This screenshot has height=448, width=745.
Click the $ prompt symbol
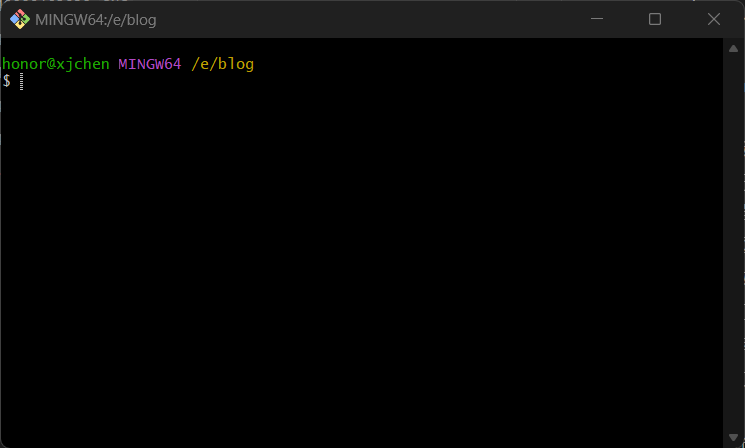pyautogui.click(x=6, y=81)
